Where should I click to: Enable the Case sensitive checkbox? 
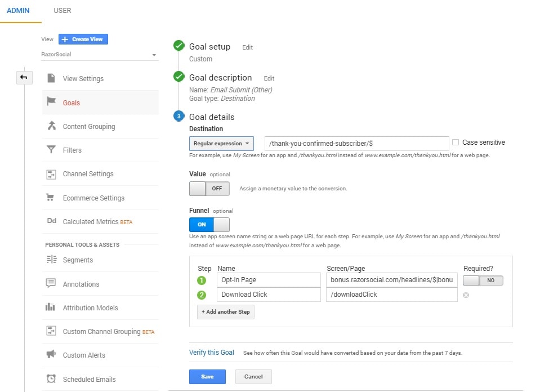click(456, 142)
